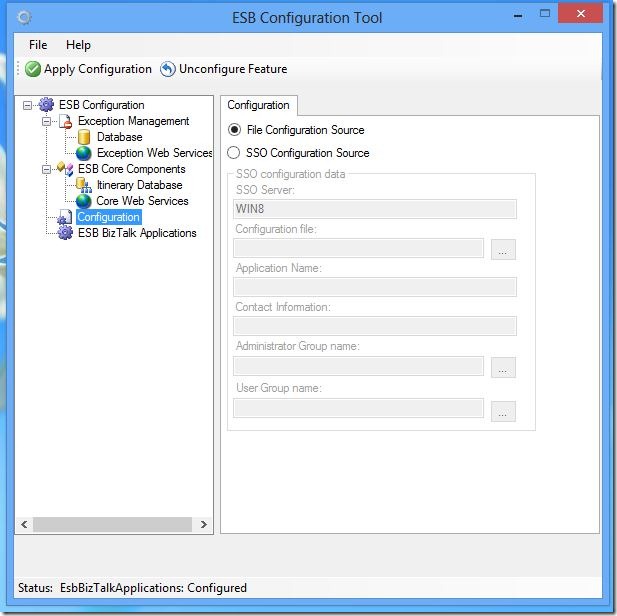Image resolution: width=617 pixels, height=616 pixels.
Task: Select the ESB Configuration tree item
Action: click(x=102, y=105)
